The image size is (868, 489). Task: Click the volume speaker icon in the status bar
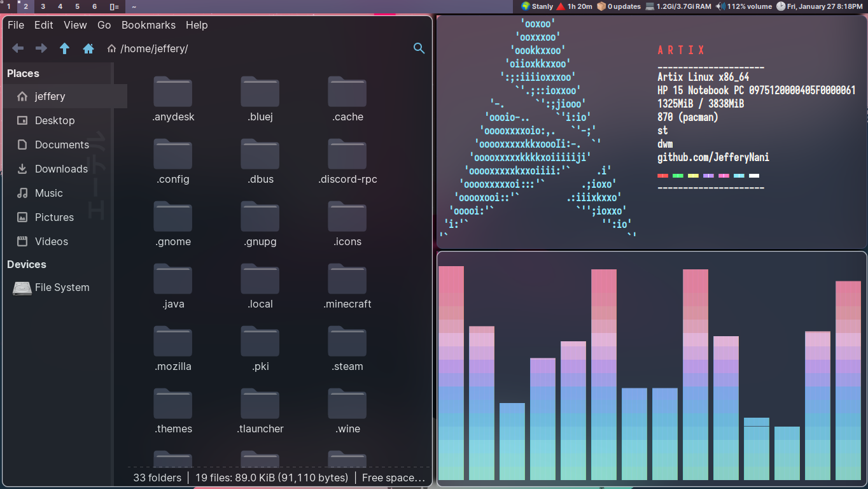coord(720,7)
